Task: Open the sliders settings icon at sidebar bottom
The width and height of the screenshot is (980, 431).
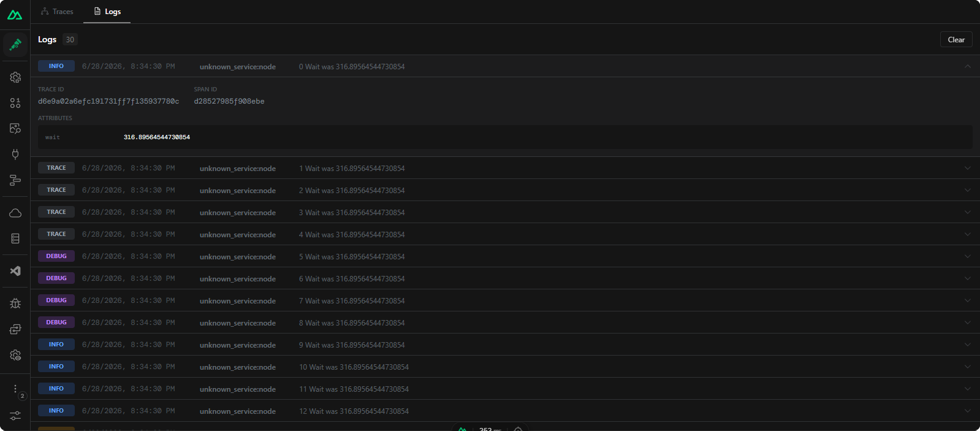Action: click(x=15, y=415)
